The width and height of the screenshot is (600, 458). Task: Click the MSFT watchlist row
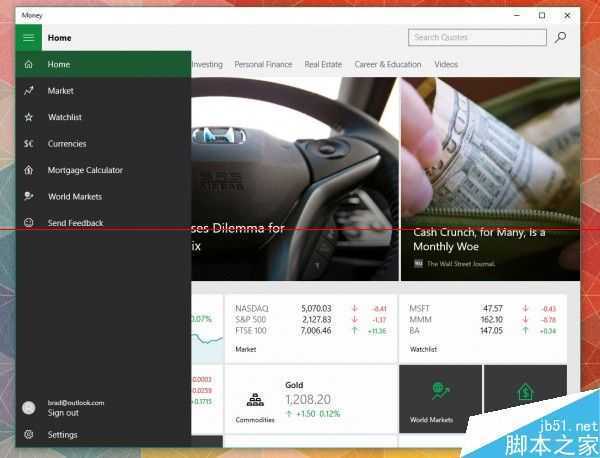click(483, 308)
